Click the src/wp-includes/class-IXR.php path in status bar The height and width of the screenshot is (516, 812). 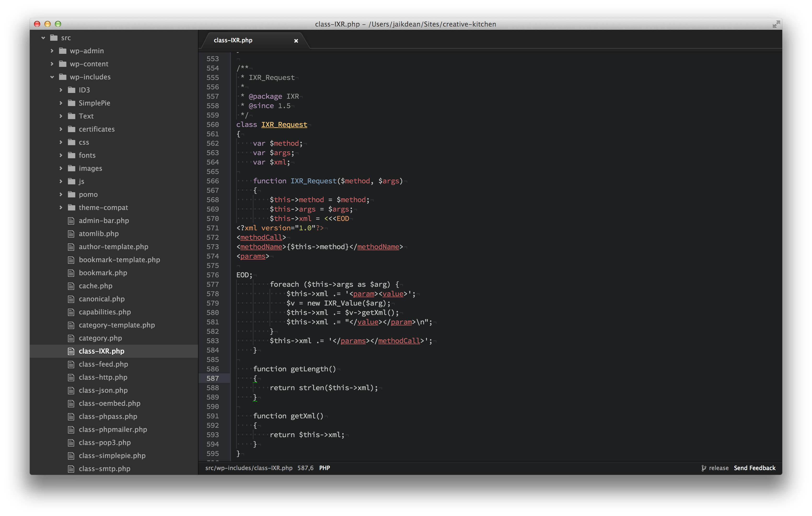pyautogui.click(x=249, y=468)
